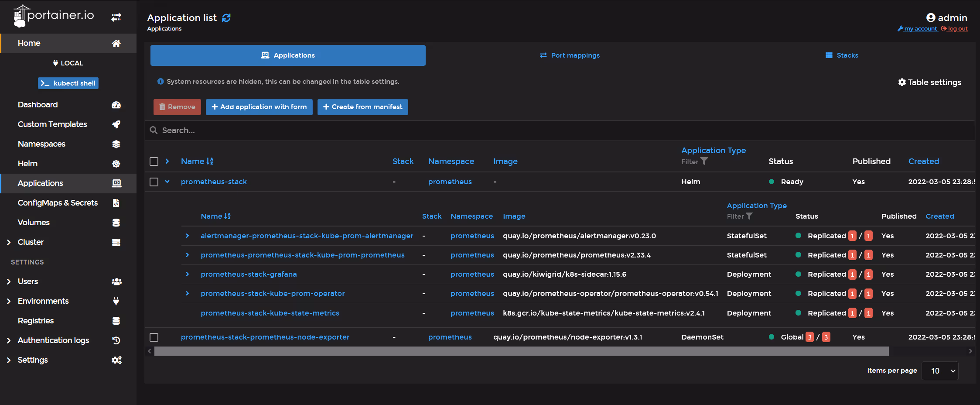Click the prometheus namespace in prometheus-stack row
Image resolution: width=980 pixels, height=405 pixels.
[x=450, y=182]
